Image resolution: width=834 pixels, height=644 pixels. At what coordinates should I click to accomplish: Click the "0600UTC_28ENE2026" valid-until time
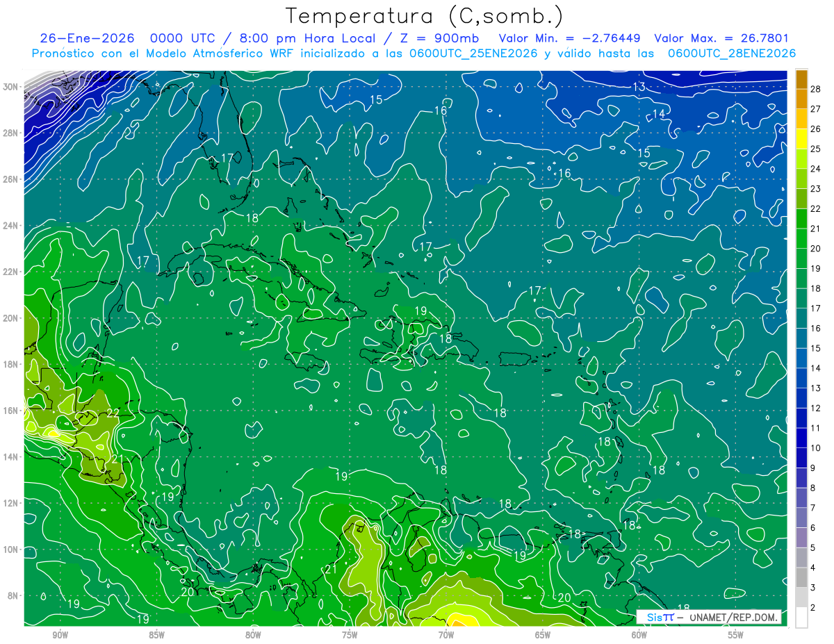tap(731, 53)
